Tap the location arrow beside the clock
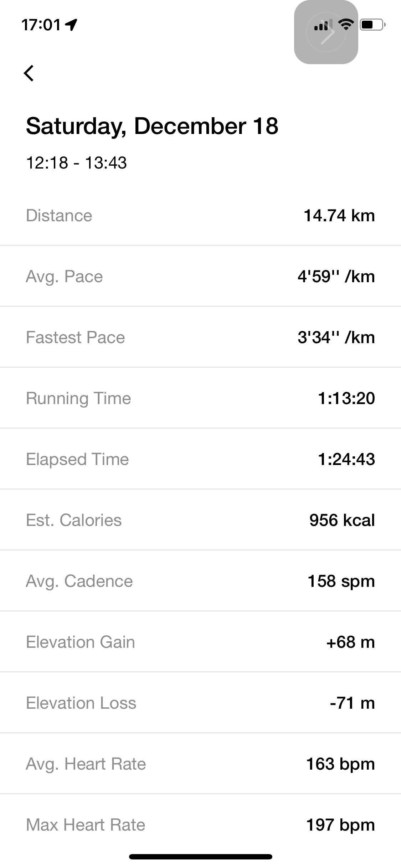Screen dimensions: 401x868 (72, 25)
